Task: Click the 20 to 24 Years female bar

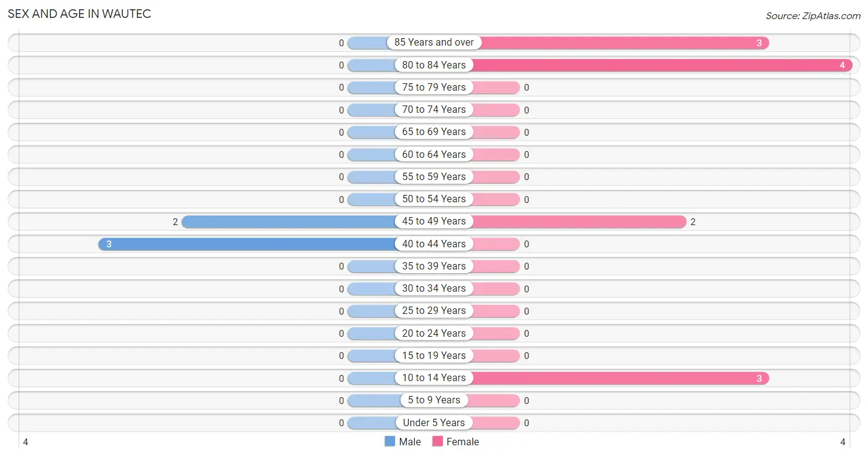Action: [x=495, y=333]
